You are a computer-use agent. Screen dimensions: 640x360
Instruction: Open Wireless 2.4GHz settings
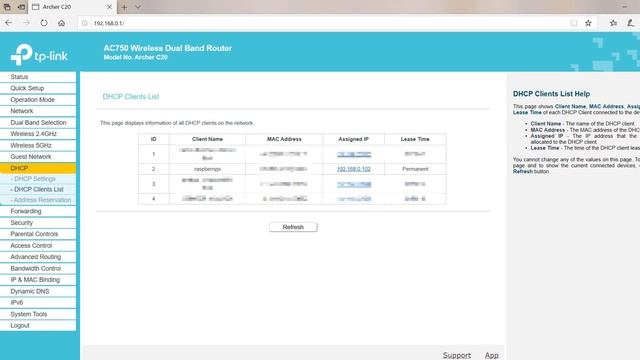tap(38, 134)
